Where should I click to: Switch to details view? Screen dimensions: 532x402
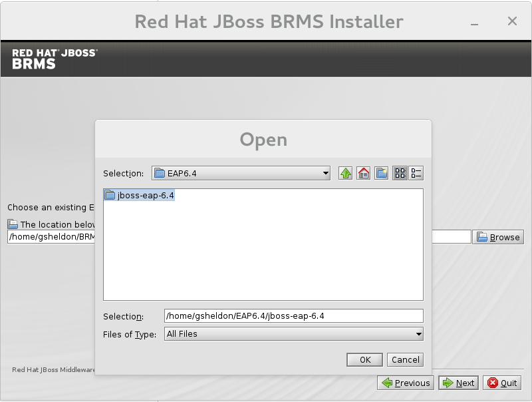pyautogui.click(x=416, y=173)
